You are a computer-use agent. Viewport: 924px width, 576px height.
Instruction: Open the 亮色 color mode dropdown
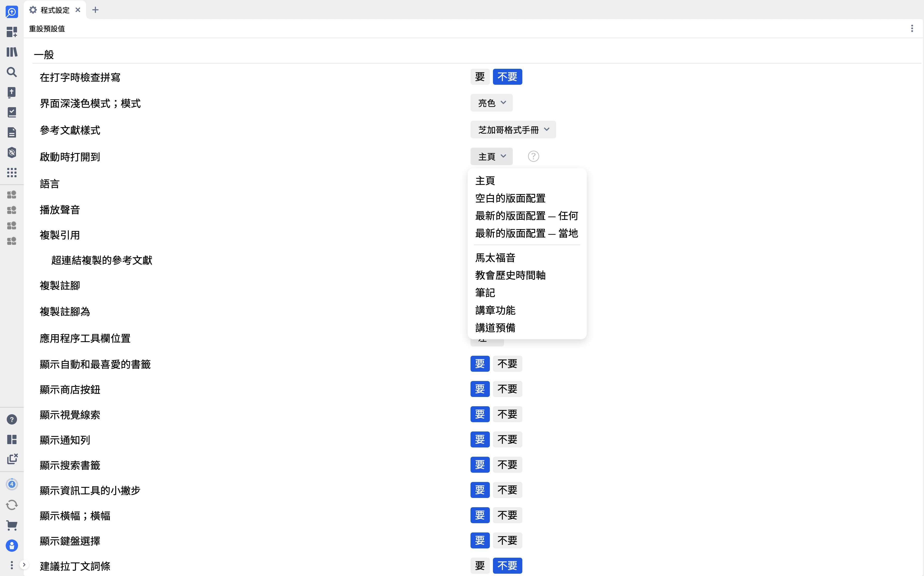(491, 103)
